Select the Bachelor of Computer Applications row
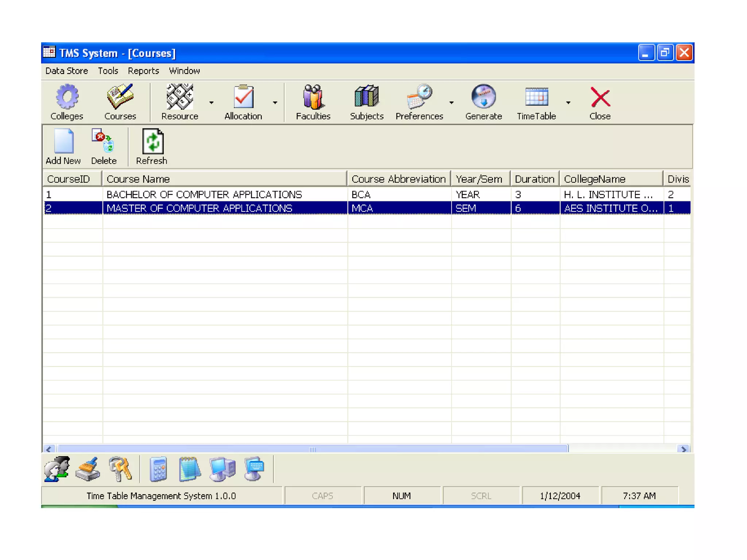This screenshot has width=747, height=560. tap(204, 194)
